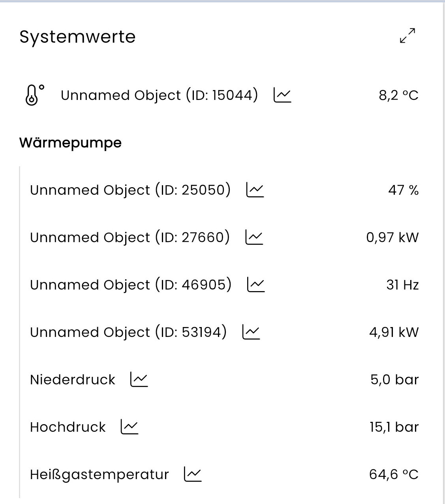
Task: Click the 47 % value
Action: [x=403, y=190]
